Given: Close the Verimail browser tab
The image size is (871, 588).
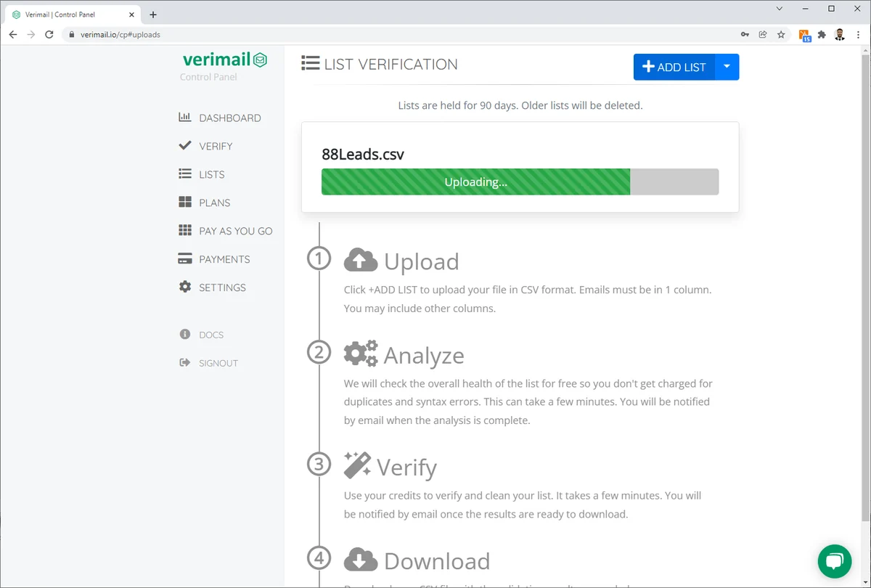Looking at the screenshot, I should 132,15.
